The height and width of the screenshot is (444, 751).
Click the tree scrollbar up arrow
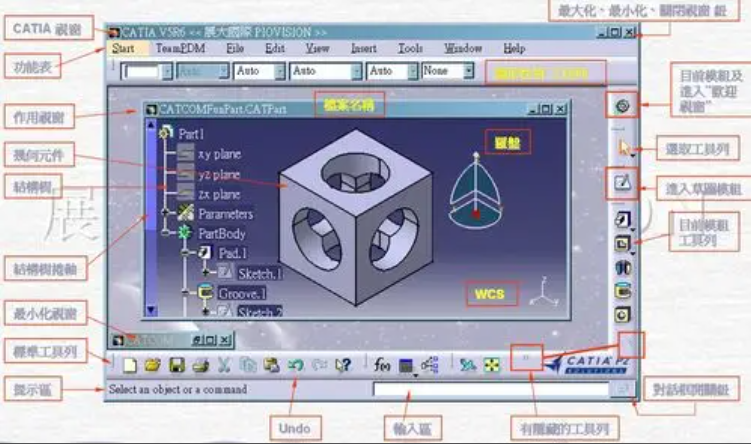151,125
